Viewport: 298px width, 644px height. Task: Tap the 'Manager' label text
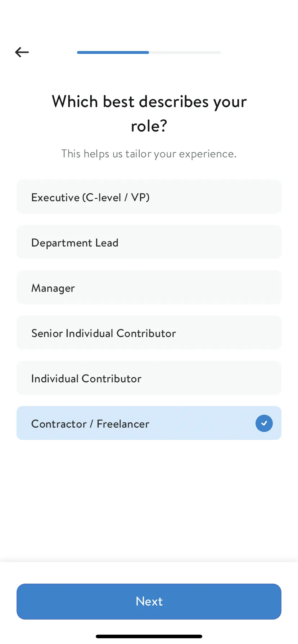(x=53, y=288)
